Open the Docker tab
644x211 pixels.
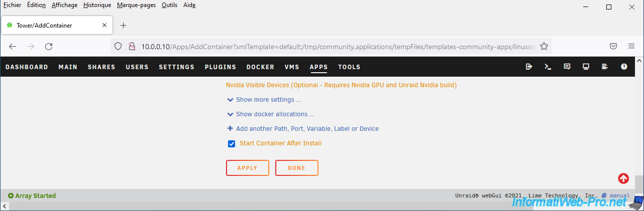click(x=260, y=67)
